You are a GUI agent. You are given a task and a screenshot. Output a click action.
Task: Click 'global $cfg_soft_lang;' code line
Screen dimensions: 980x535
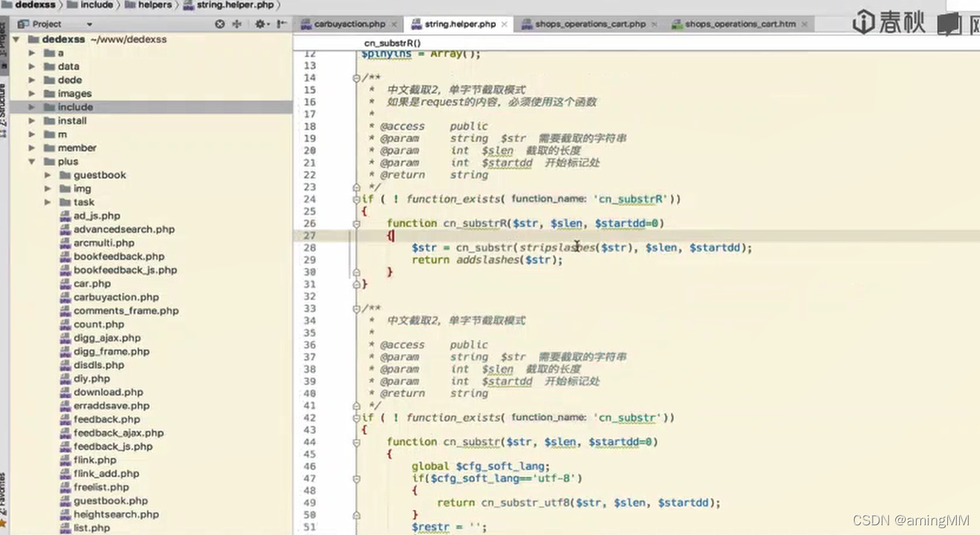tap(480, 466)
